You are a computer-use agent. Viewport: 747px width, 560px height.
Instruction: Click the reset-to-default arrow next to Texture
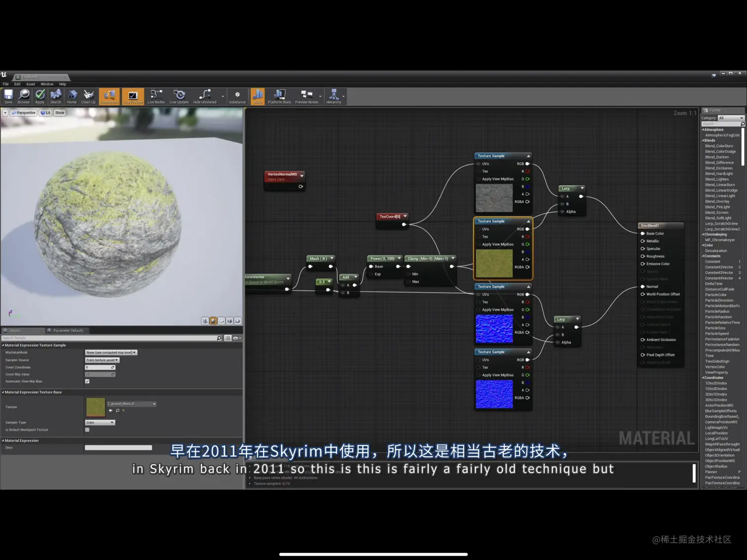click(124, 410)
